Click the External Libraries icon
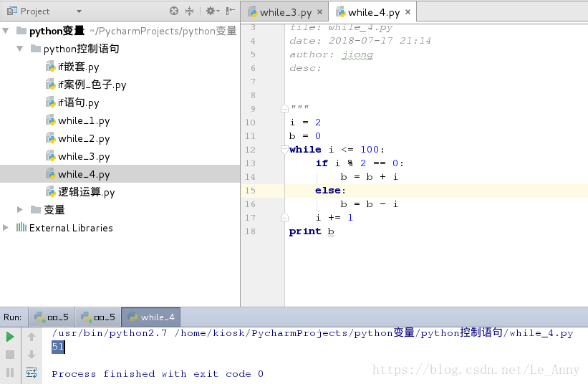The height and width of the screenshot is (384, 588). 21,227
